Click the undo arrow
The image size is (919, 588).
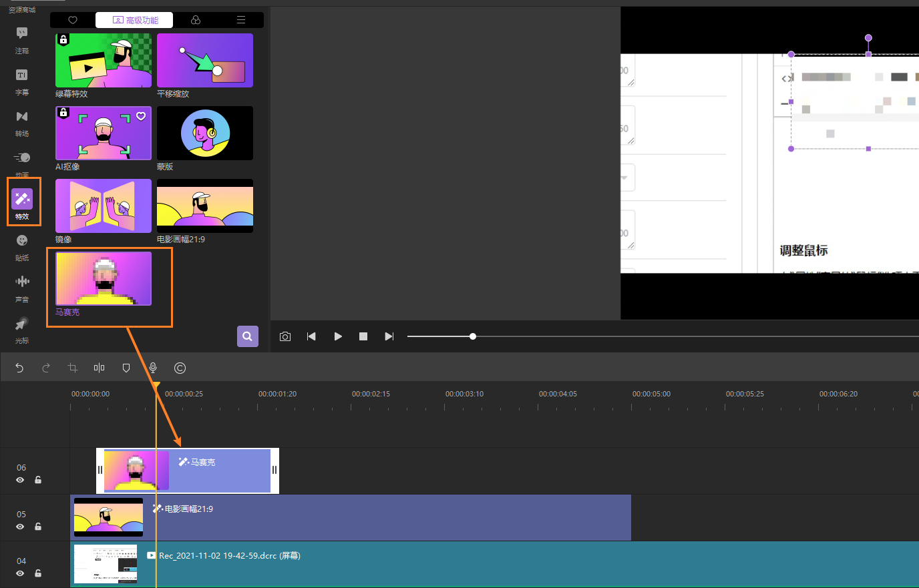[x=19, y=368]
